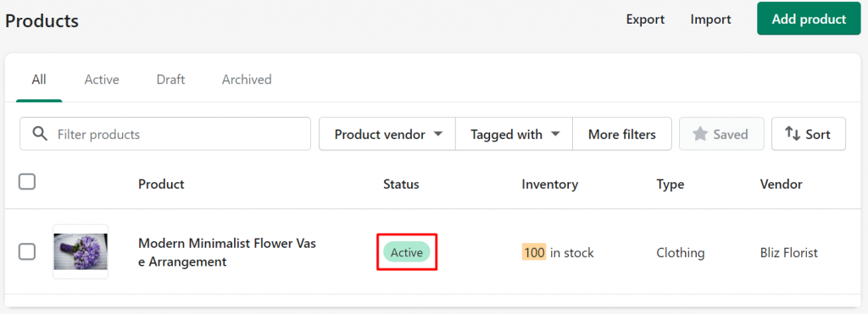This screenshot has height=314, width=868.
Task: Open the purple flower product thumbnail
Action: click(81, 251)
